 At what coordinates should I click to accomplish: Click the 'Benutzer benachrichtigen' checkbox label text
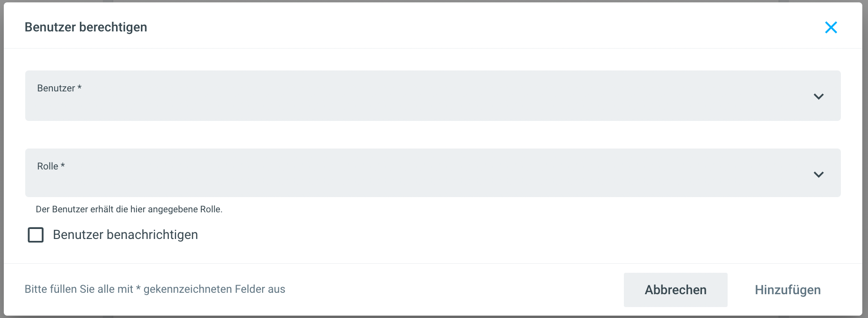pos(125,235)
